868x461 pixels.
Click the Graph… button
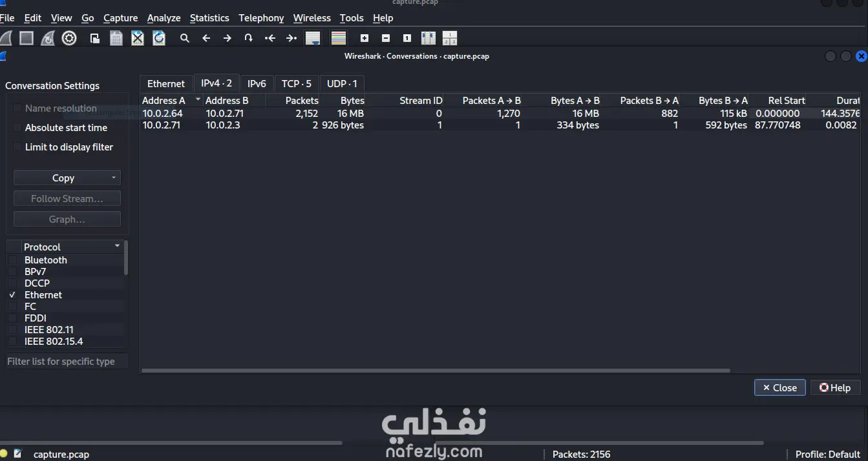67,219
